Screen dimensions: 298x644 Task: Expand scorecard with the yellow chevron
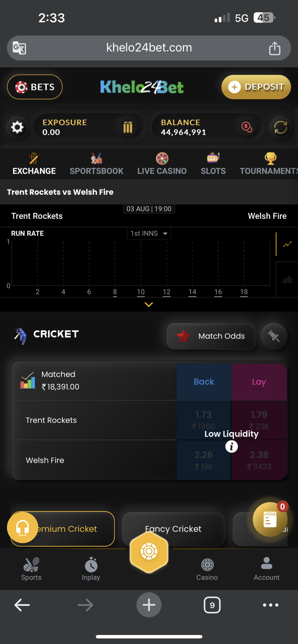point(149,305)
